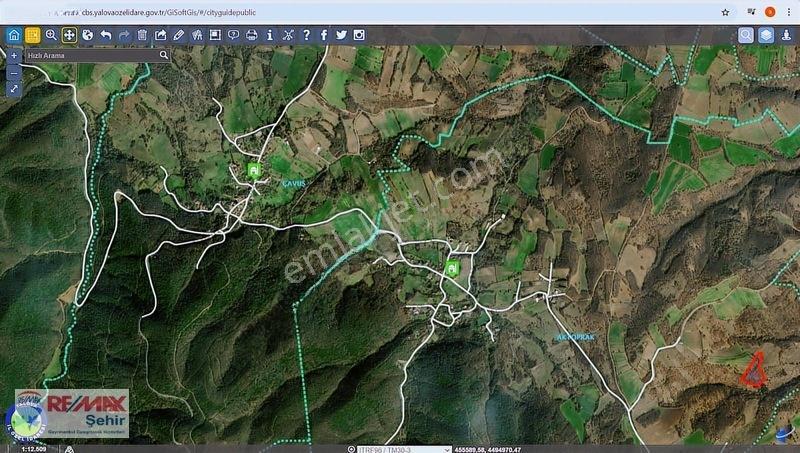Zoom out with the minus button

(14, 73)
